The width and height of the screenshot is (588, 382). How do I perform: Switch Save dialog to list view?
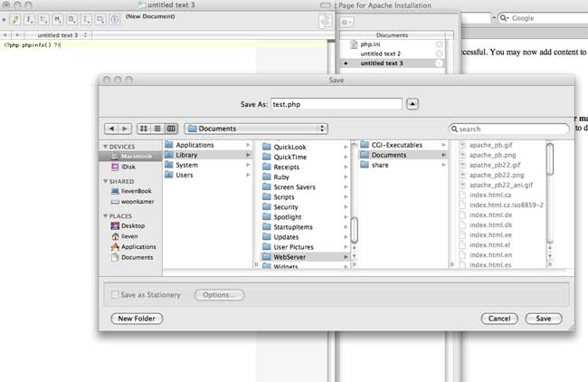tap(157, 129)
